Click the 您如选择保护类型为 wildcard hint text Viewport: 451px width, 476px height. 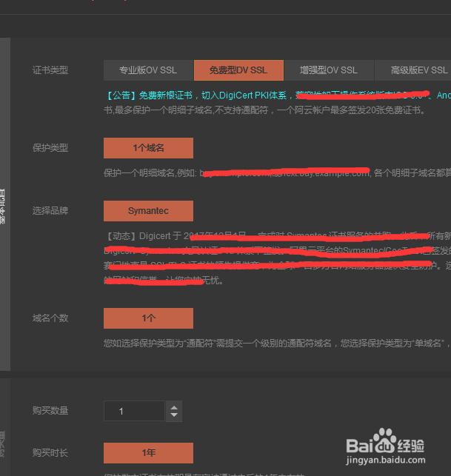click(277, 343)
